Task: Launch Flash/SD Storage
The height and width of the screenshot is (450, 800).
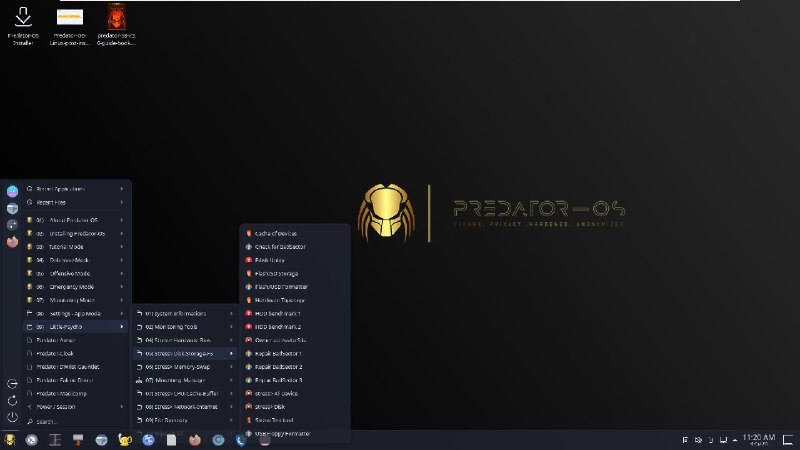Action: pyautogui.click(x=295, y=273)
